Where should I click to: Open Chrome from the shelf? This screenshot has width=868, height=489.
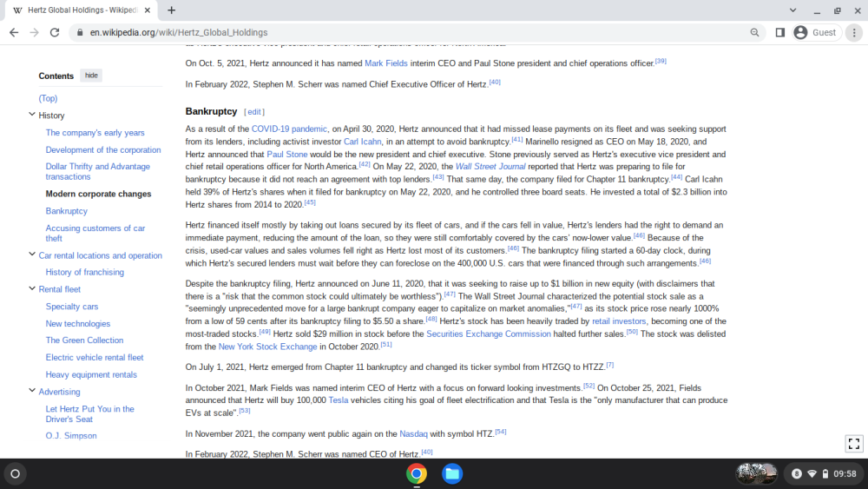(x=417, y=473)
